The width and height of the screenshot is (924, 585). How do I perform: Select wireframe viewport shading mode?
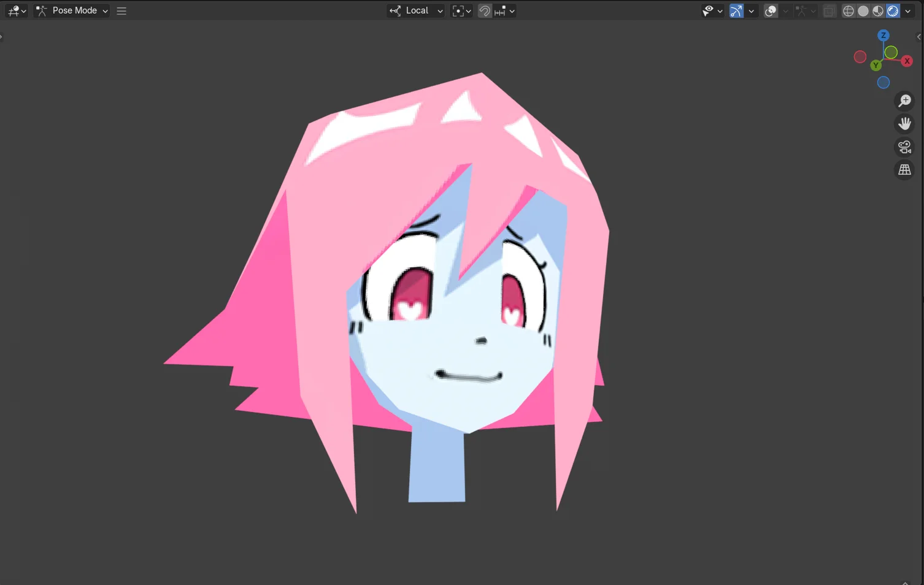(848, 10)
